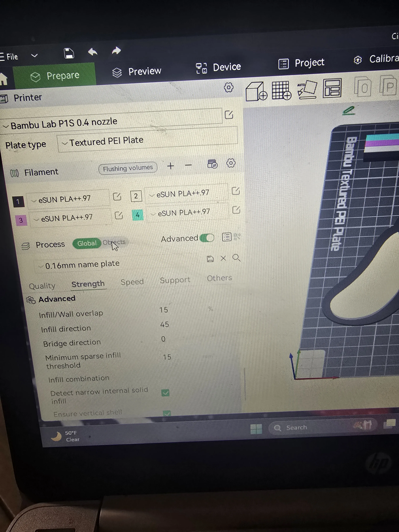
Task: Click filament 3 purple color swatch
Action: tap(21, 220)
